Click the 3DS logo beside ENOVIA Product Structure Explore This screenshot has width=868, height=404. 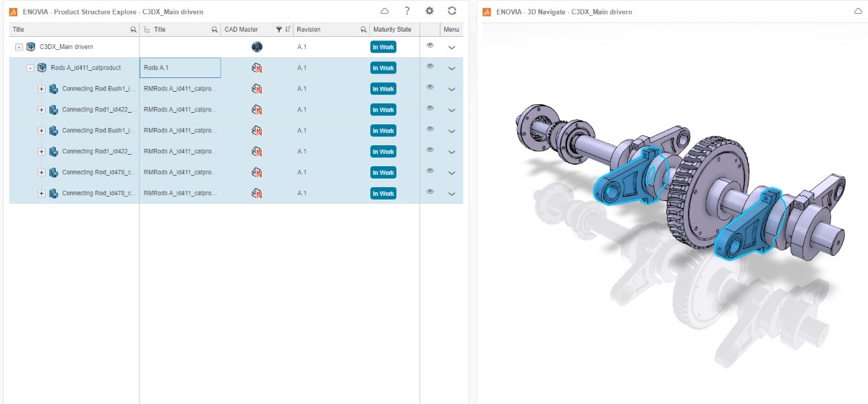14,12
